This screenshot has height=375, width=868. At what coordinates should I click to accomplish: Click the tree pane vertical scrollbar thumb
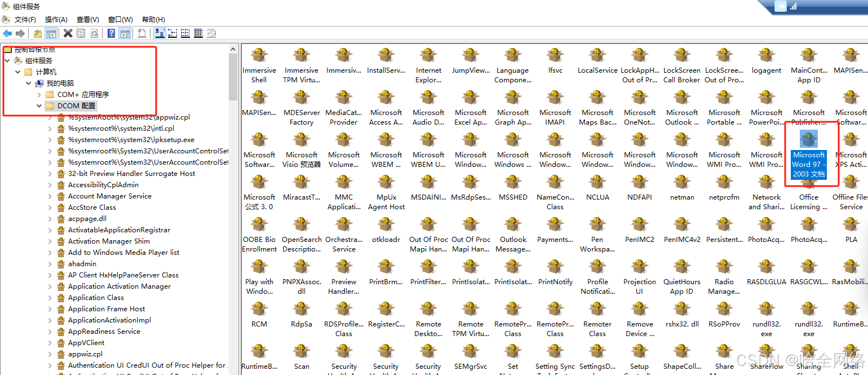[x=233, y=78]
